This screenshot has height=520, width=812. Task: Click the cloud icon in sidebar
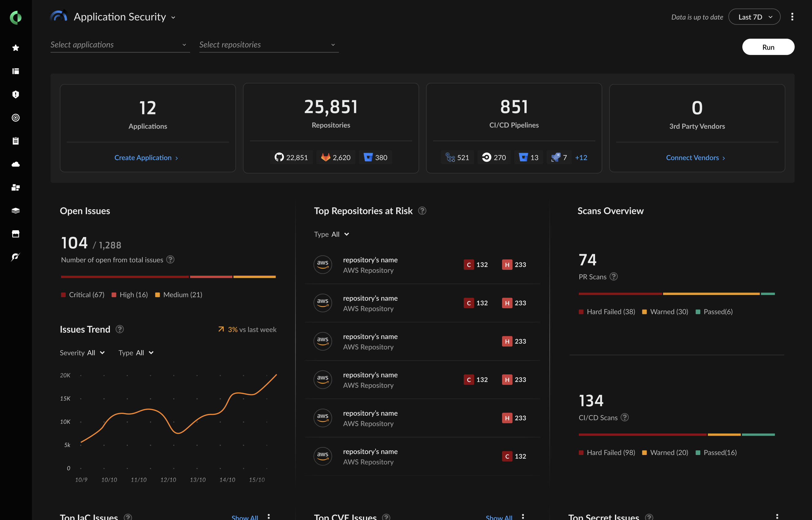pyautogui.click(x=16, y=163)
